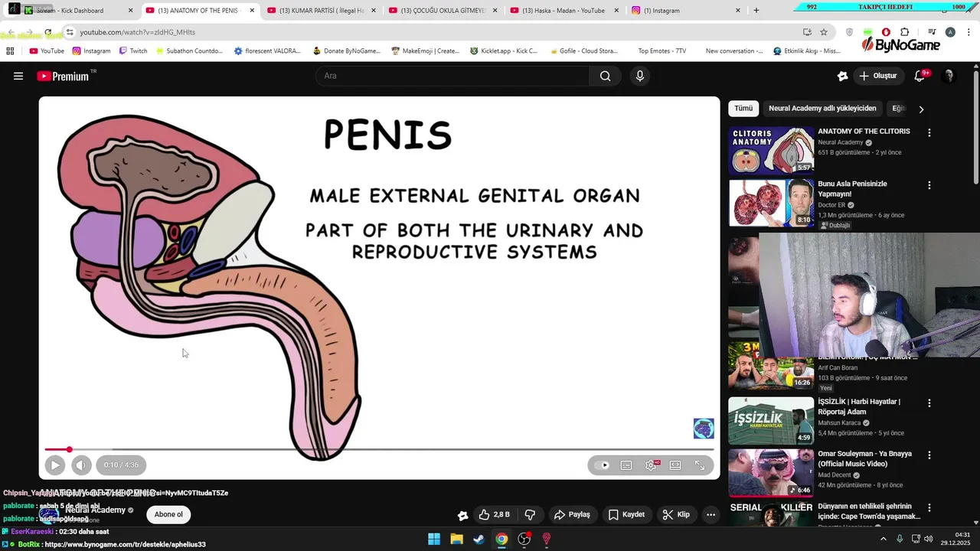The height and width of the screenshot is (551, 980).
Task: Mute the video using the volume icon
Action: coord(81,465)
